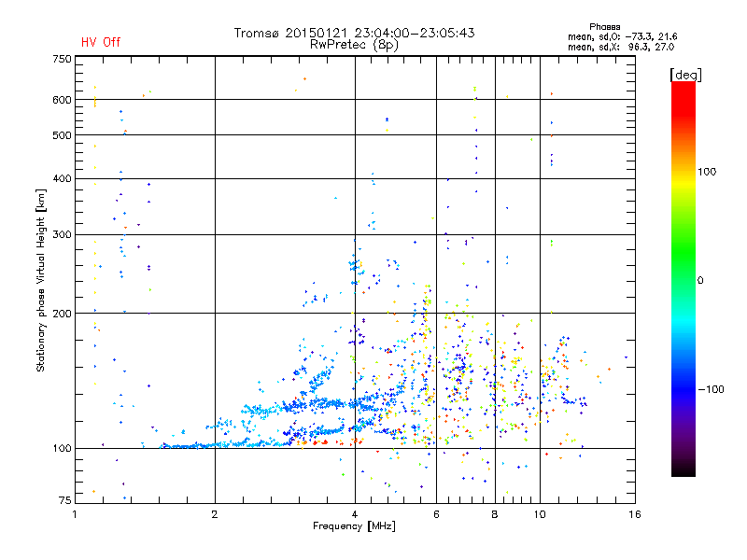
Task: Click the y-axis label 200
Action: tap(62, 314)
